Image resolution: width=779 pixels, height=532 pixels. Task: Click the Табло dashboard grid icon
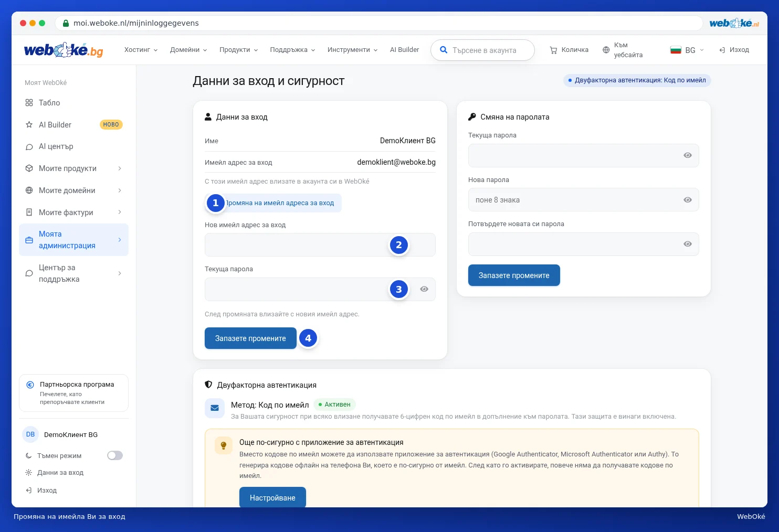(29, 103)
